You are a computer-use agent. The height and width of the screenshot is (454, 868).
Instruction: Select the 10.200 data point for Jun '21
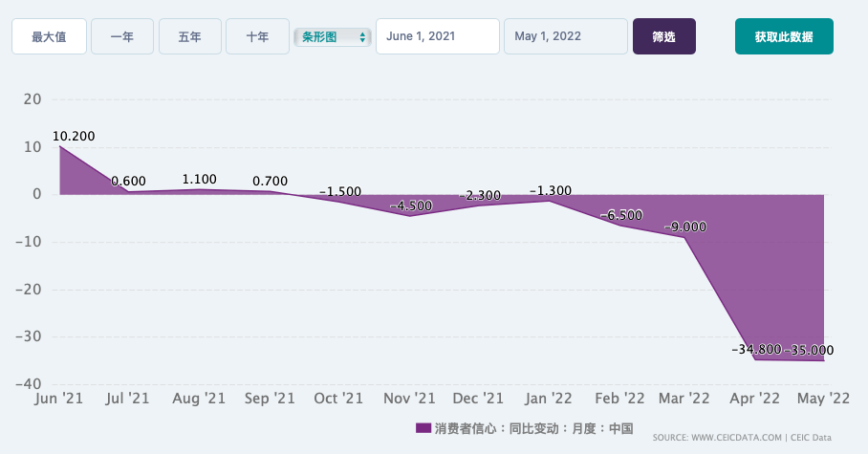click(x=60, y=146)
